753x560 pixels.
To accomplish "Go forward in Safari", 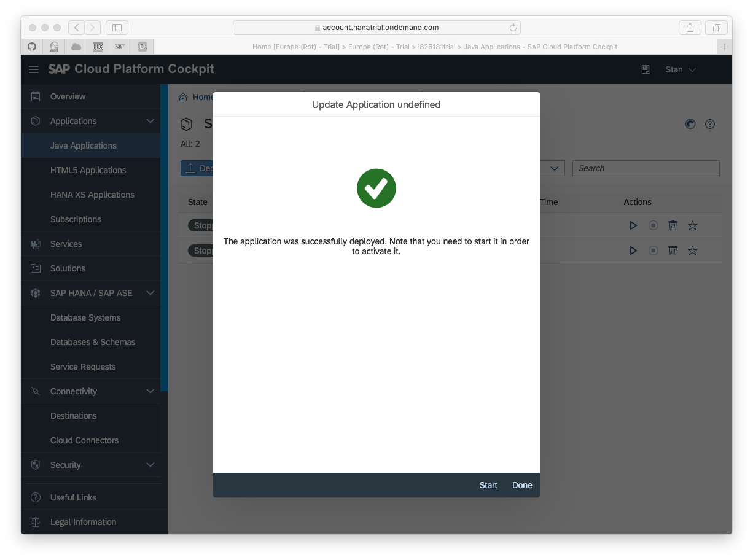I will point(93,28).
